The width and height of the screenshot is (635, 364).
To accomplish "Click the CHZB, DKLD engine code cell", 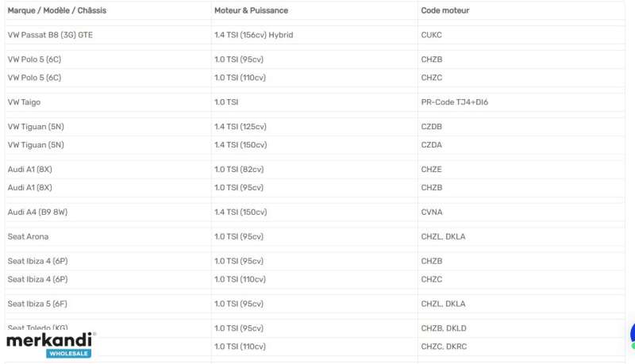I will [x=444, y=328].
